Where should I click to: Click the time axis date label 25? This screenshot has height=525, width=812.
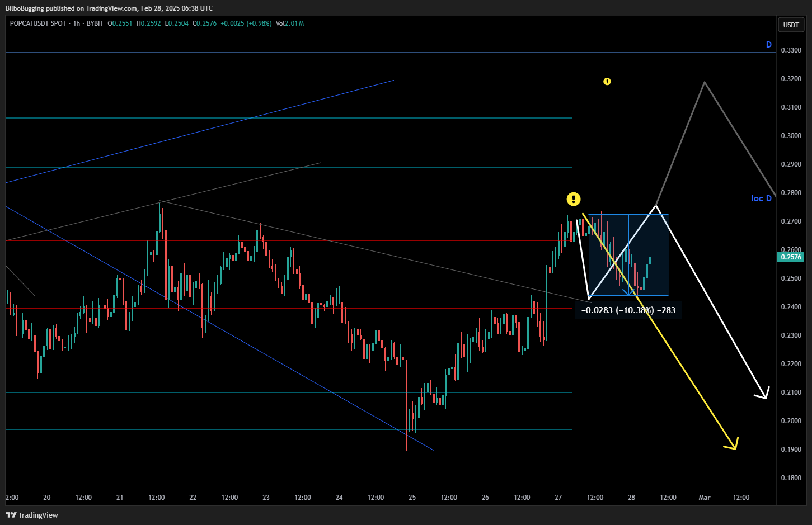point(412,498)
